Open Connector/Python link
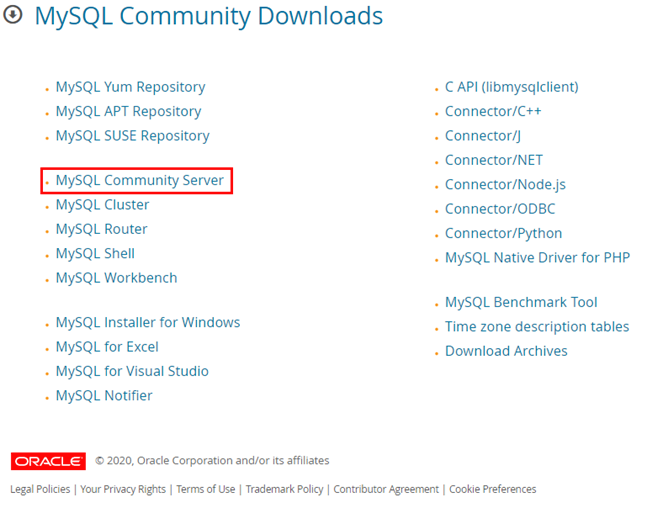This screenshot has width=647, height=508. [503, 234]
